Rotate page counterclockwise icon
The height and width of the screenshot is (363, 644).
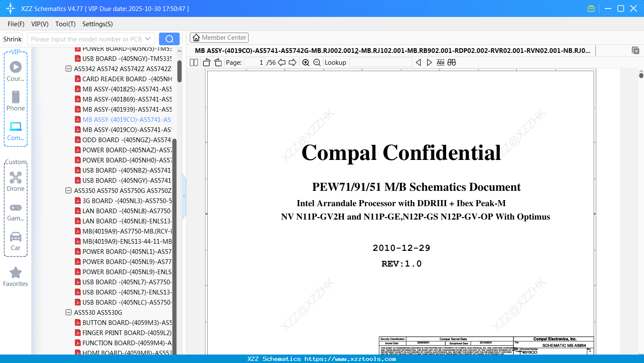tap(206, 62)
